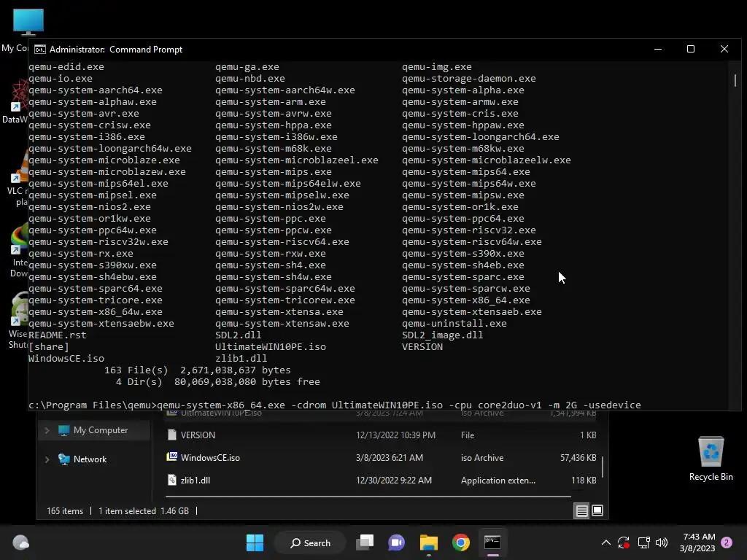747x560 pixels.
Task: Open the notification count badge
Action: [727, 542]
